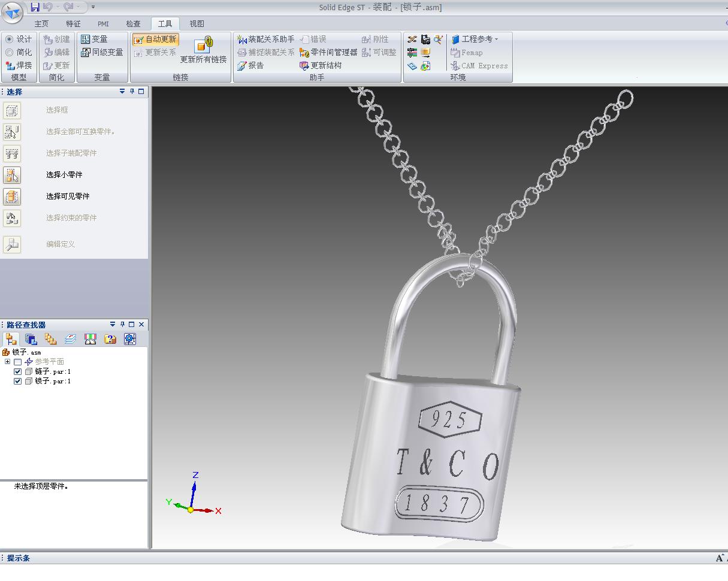The width and height of the screenshot is (728, 581).
Task: Click the 提示条 prompt bar label
Action: click(19, 558)
